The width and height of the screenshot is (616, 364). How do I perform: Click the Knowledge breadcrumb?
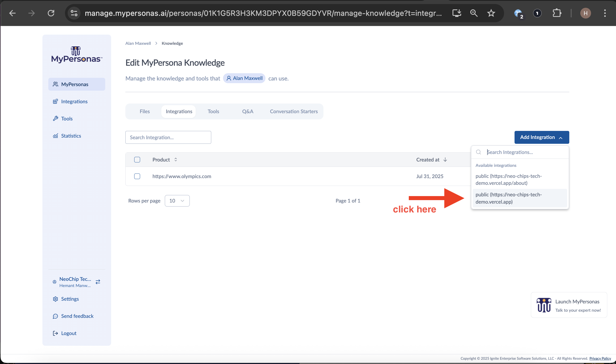coord(172,43)
